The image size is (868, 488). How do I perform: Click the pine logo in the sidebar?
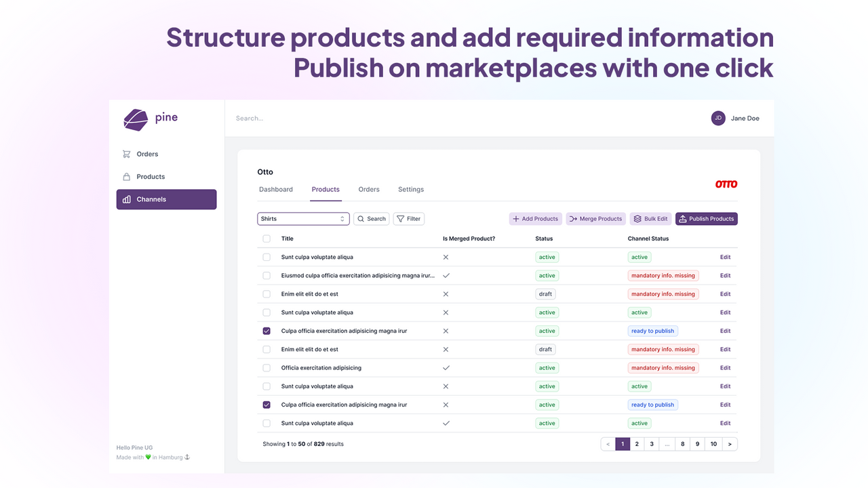click(x=136, y=119)
